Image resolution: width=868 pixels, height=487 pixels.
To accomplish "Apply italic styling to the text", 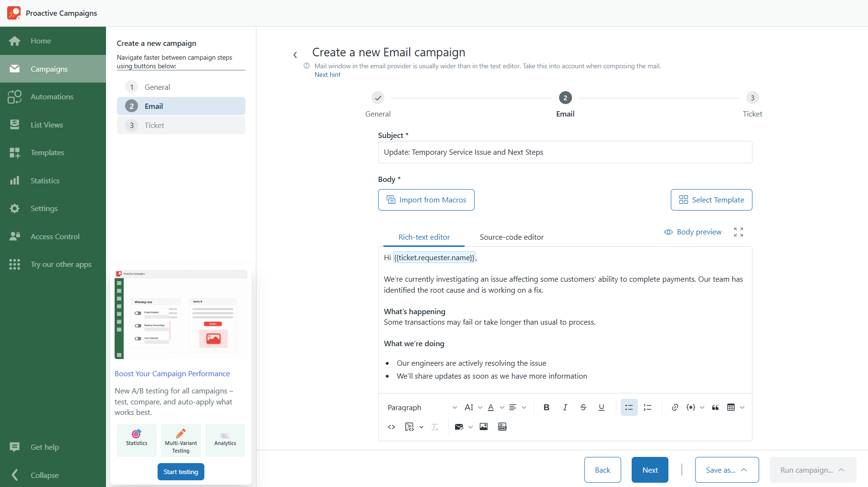I will pyautogui.click(x=565, y=407).
